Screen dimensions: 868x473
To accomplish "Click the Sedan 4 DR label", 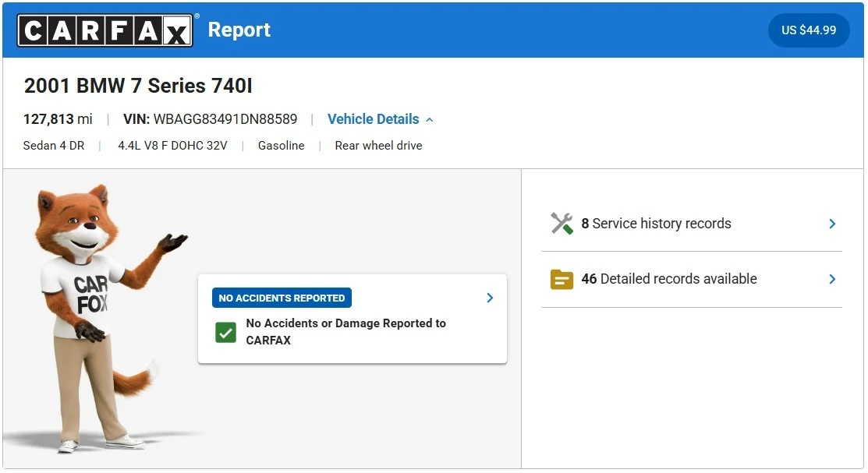I will click(54, 146).
